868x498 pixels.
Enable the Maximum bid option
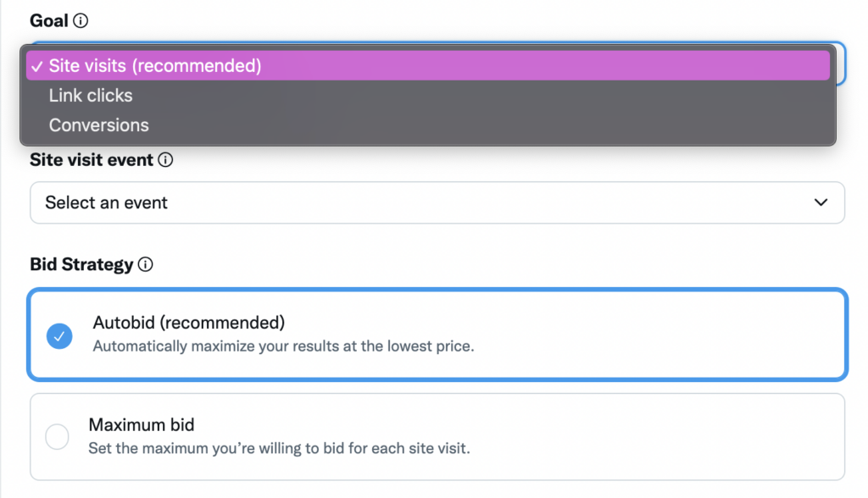58,436
